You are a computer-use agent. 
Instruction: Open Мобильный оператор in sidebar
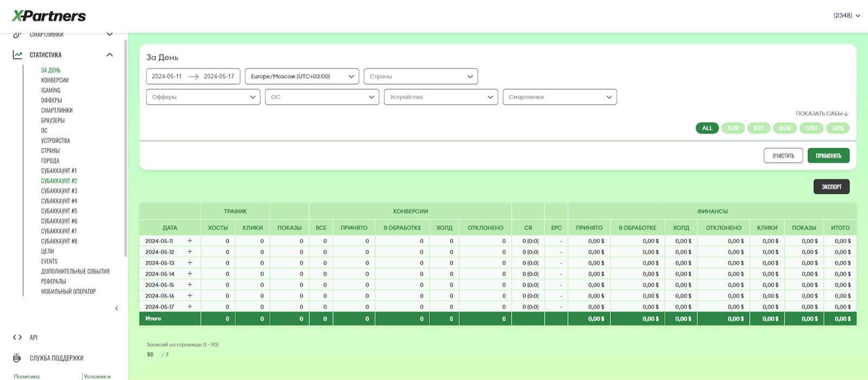point(68,292)
